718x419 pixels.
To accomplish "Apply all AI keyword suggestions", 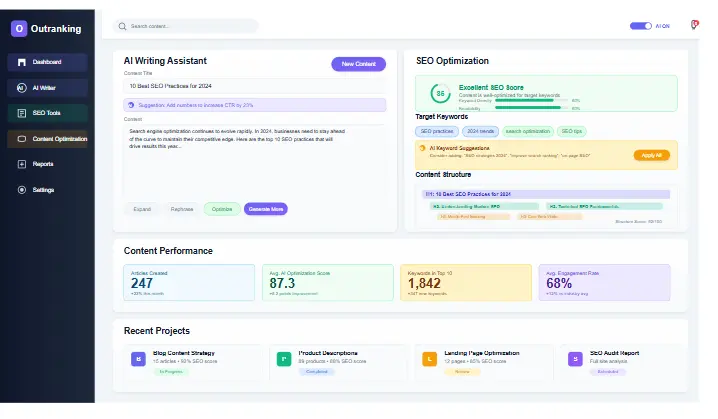I will pos(652,155).
